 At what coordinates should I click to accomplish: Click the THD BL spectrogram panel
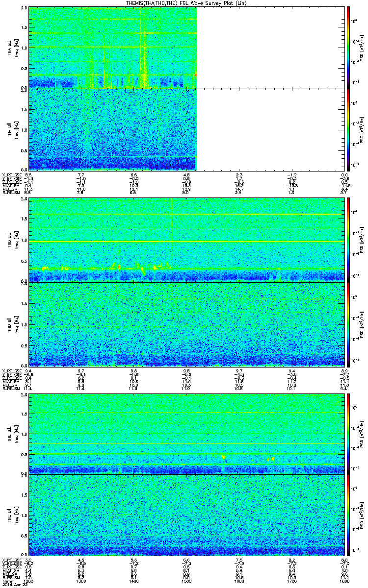point(186,240)
